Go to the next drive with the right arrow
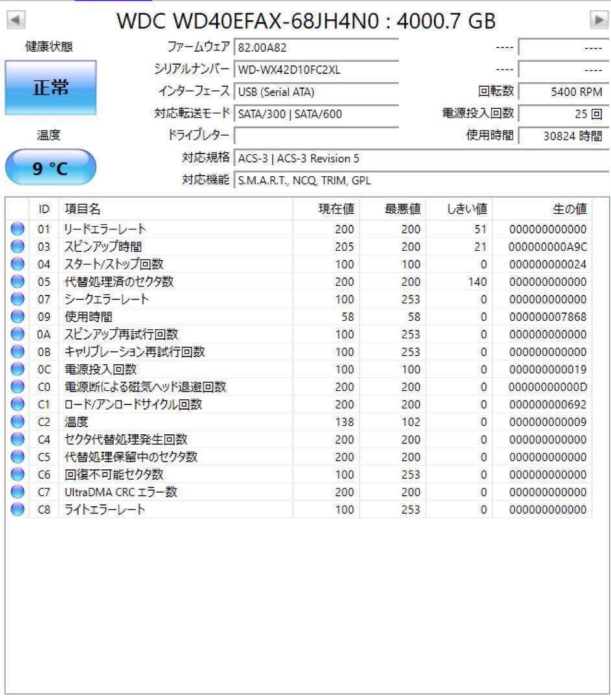611x700 pixels. 601,19
